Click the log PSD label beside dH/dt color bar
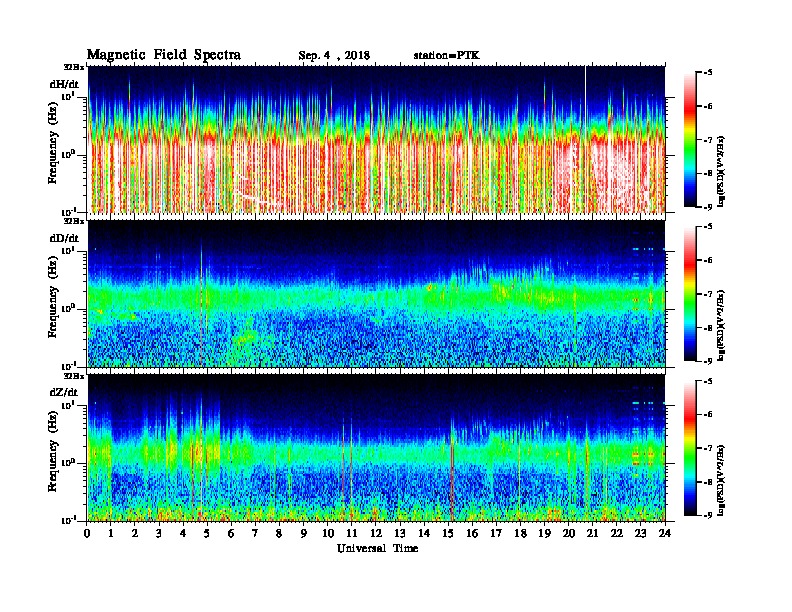This screenshot has height=612, width=792. (721, 171)
